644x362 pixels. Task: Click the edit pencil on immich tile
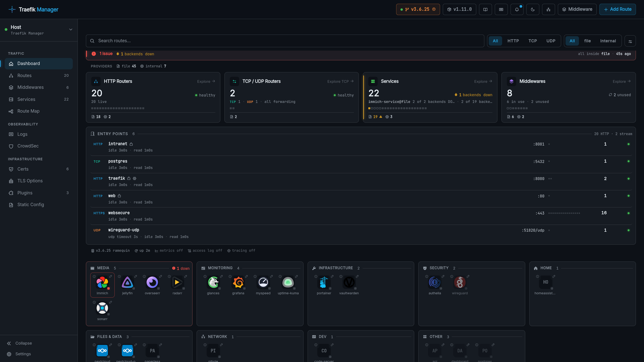pos(111,277)
